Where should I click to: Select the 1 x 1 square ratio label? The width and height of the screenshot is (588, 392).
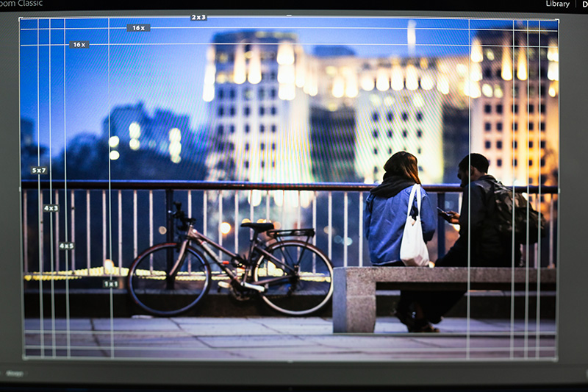(110, 284)
